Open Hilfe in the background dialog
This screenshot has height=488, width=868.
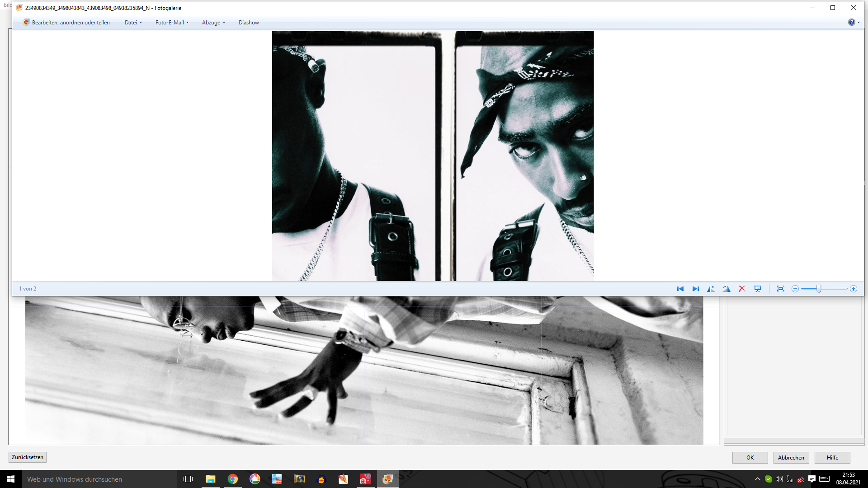point(832,458)
